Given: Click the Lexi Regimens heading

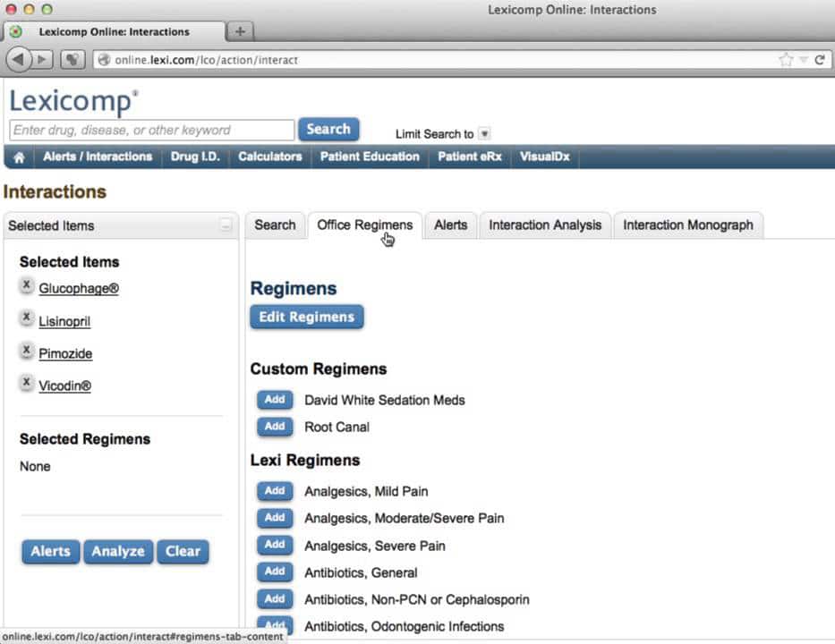Looking at the screenshot, I should 305,460.
